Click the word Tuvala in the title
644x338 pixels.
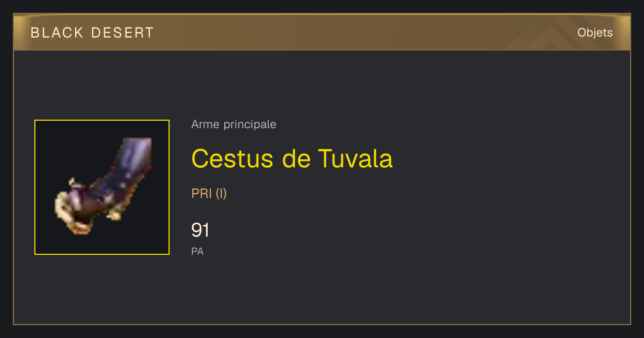coord(355,158)
